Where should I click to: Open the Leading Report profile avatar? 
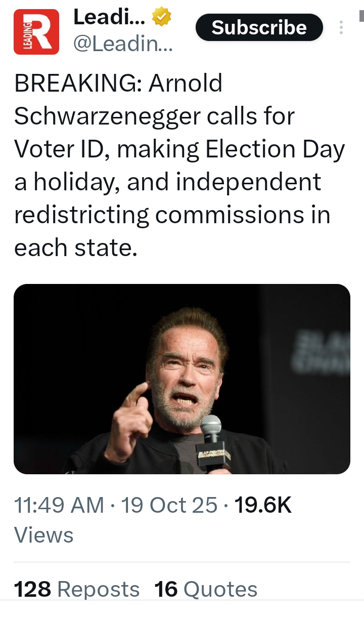click(x=36, y=32)
